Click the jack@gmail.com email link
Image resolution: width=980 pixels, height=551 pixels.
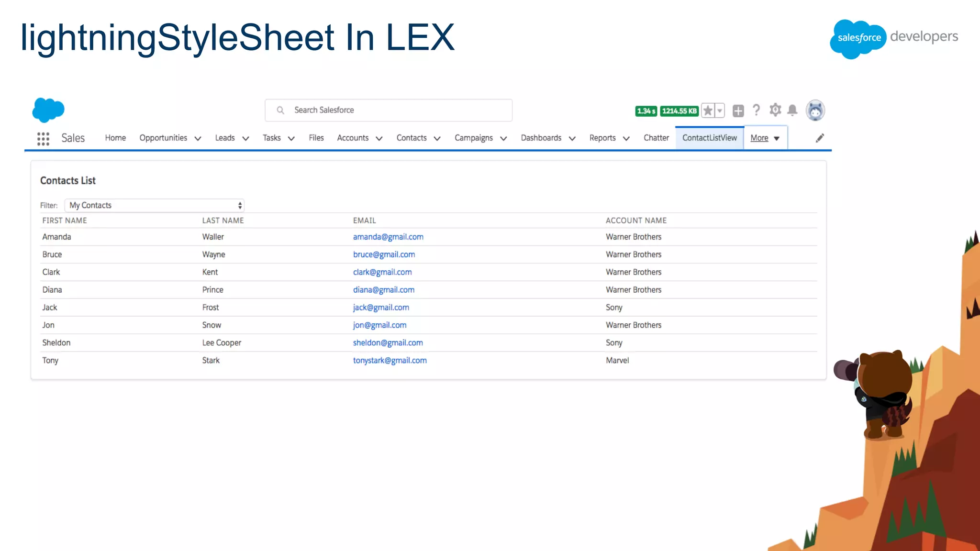click(381, 308)
